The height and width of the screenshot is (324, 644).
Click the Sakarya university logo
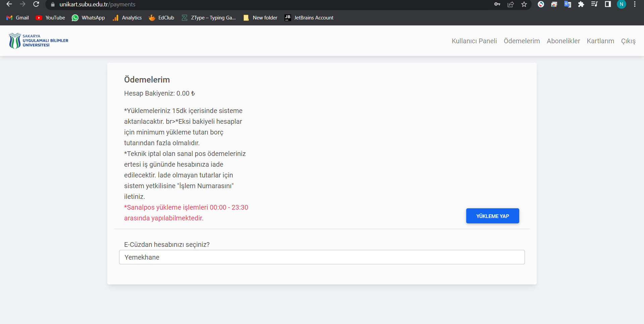point(38,41)
